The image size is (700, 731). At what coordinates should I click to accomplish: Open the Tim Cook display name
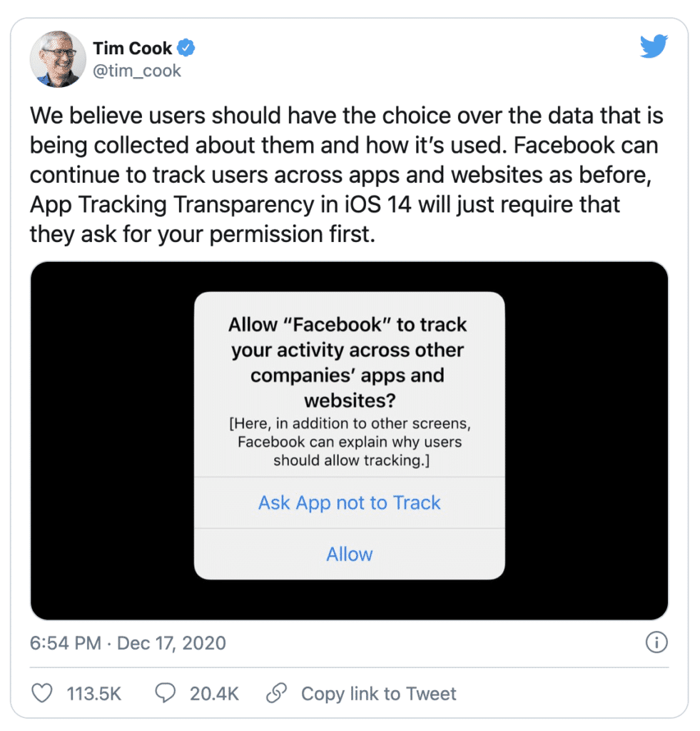[x=133, y=48]
